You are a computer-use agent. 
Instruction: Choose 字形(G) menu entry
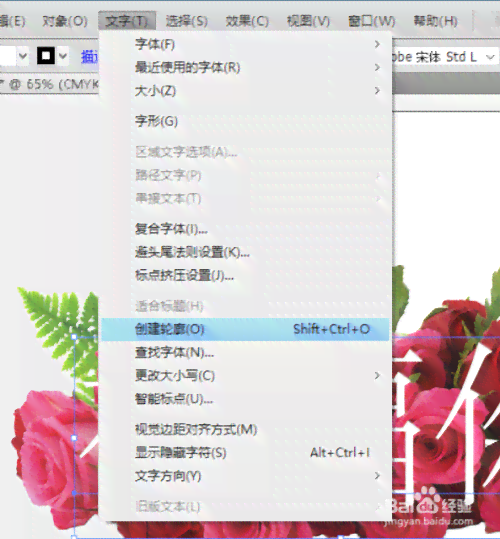point(245,121)
